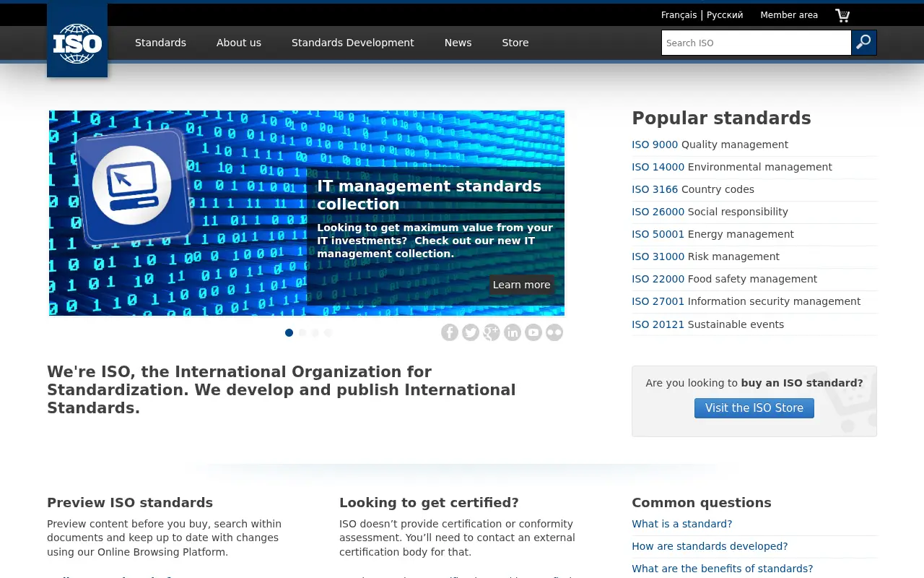This screenshot has width=924, height=578.
Task: Click the 'Looking to get certified?' heading
Action: [x=429, y=503]
